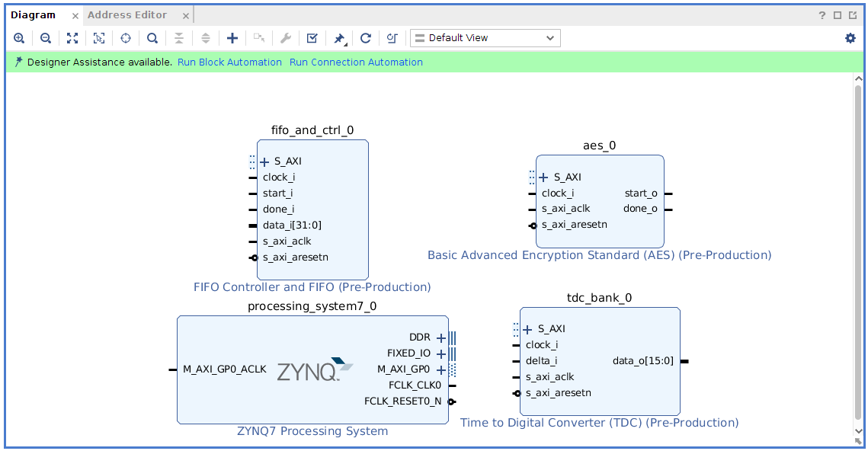Toggle the pin toolbar icon
Screen dimensions: 868x451
pyautogui.click(x=340, y=38)
